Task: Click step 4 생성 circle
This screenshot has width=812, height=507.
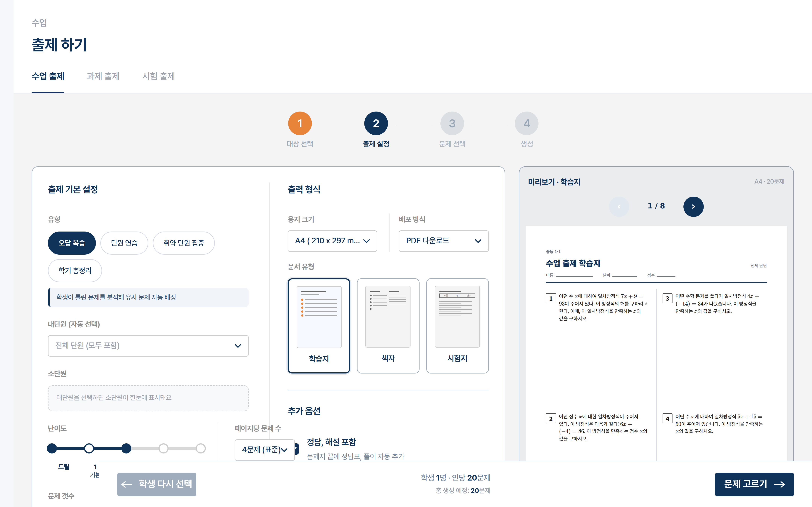Action: [x=526, y=123]
